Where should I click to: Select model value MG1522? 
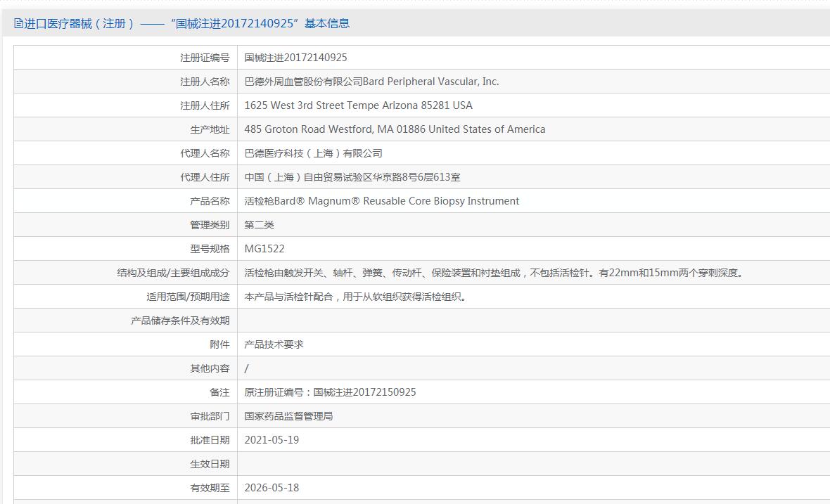[x=264, y=249]
